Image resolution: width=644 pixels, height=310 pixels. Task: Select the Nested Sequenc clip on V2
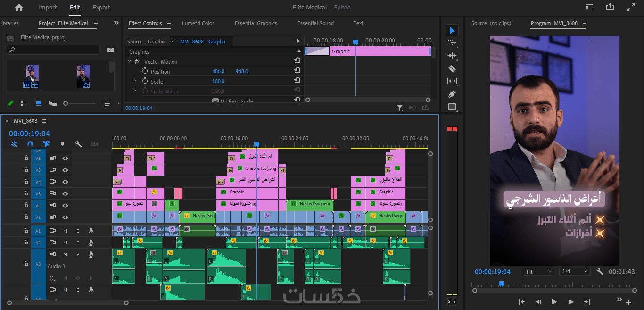point(310,205)
